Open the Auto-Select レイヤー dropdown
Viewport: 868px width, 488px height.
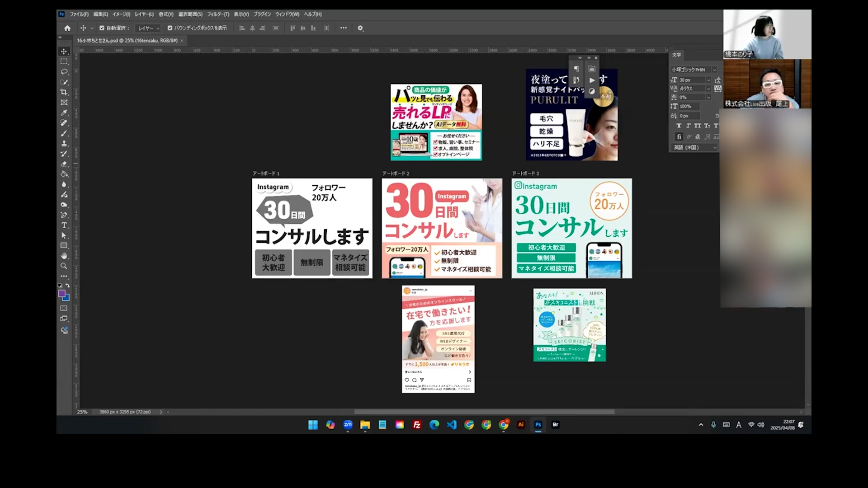(x=149, y=28)
